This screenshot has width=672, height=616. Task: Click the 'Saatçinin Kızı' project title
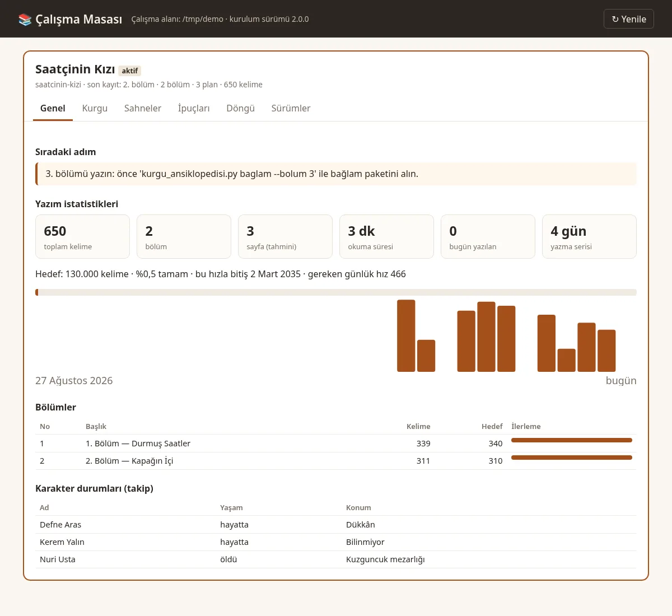coord(75,69)
